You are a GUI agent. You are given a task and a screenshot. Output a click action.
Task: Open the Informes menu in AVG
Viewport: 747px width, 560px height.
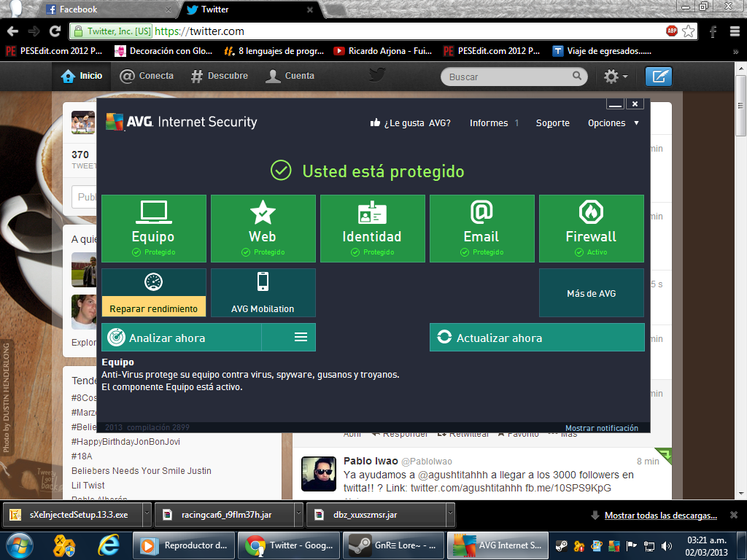coord(489,122)
